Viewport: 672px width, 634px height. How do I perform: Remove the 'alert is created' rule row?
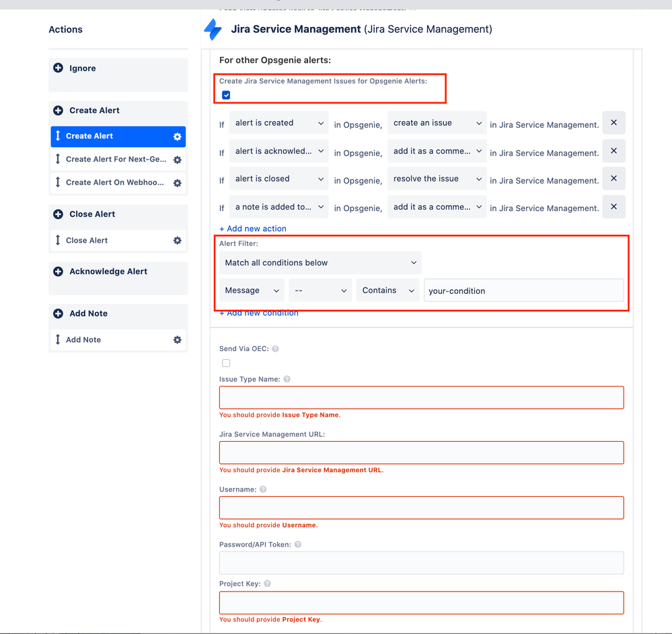click(x=613, y=123)
